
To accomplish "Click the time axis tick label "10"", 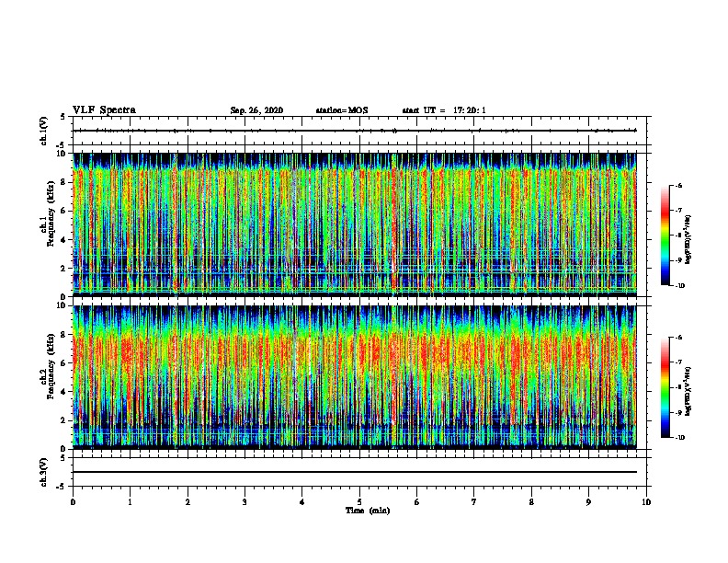I will (646, 502).
